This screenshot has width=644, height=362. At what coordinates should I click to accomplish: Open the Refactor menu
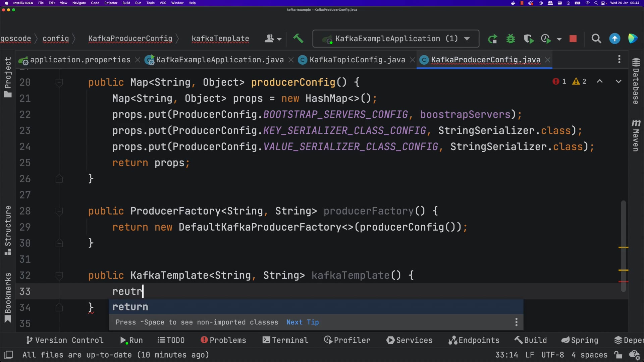(x=111, y=3)
